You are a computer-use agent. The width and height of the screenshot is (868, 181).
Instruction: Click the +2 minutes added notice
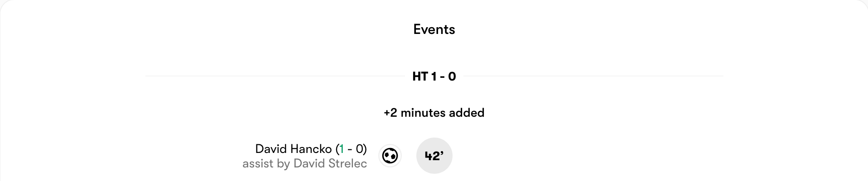point(434,113)
